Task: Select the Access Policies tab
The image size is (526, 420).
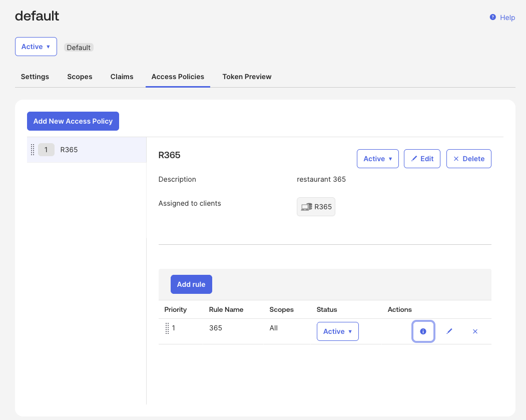Action: coord(178,77)
